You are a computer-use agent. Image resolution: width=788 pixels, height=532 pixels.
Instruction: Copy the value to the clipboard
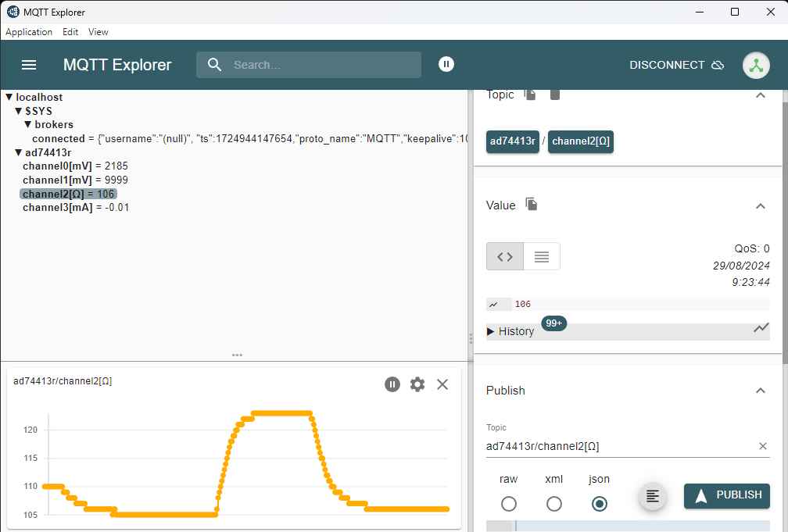532,204
